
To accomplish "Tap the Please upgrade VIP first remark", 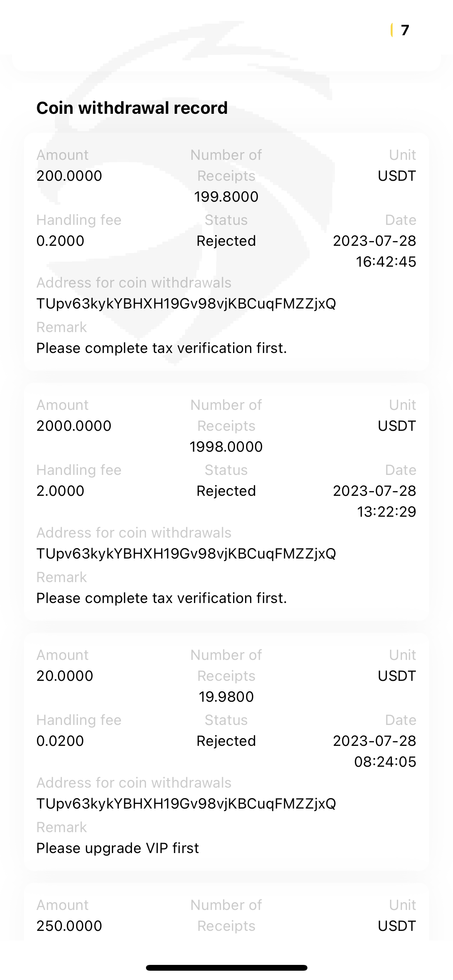I will click(118, 848).
